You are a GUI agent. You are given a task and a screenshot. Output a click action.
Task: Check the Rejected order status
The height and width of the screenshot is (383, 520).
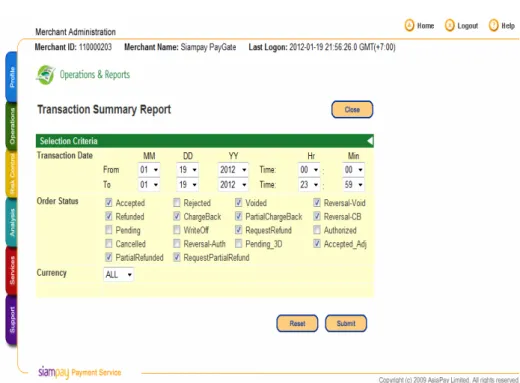(x=177, y=203)
